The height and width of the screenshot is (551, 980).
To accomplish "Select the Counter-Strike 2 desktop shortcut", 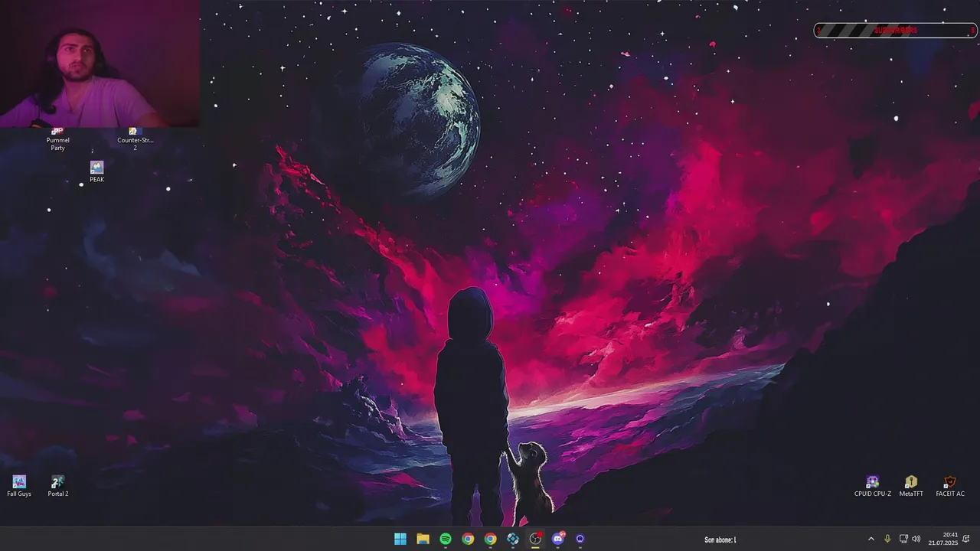I will 135,139.
